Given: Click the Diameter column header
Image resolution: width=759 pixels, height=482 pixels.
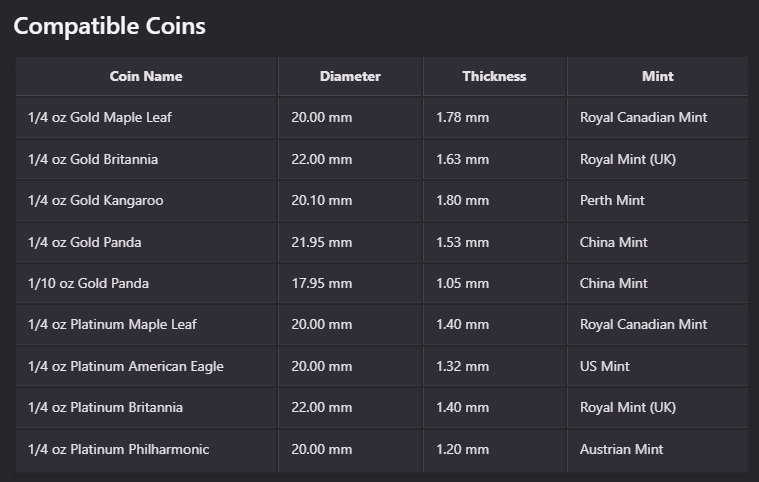Looking at the screenshot, I should (x=350, y=76).
